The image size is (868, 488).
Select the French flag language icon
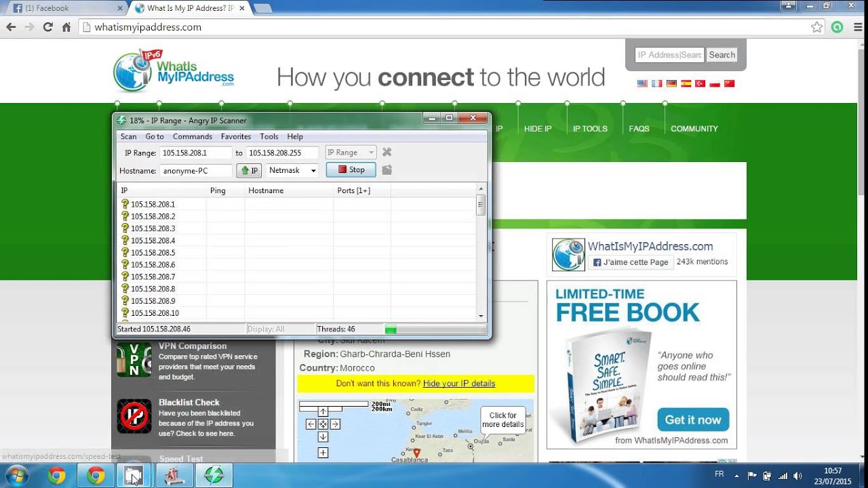tap(656, 83)
